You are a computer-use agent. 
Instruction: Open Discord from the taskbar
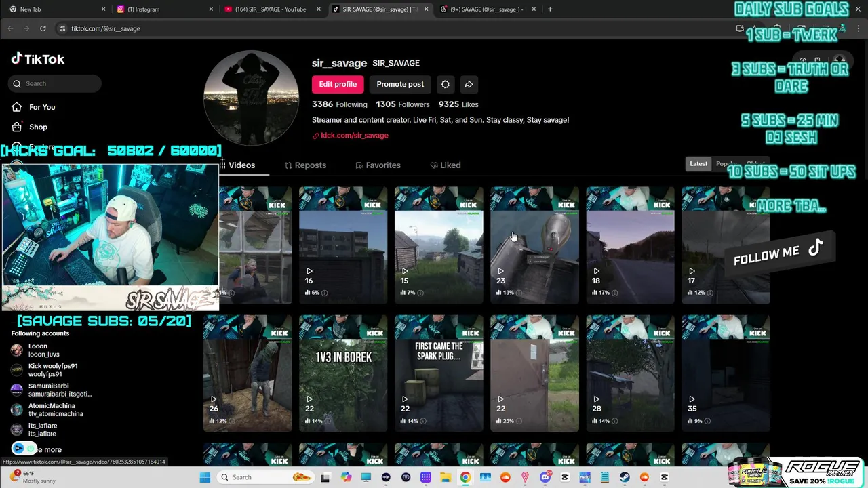[x=545, y=477]
